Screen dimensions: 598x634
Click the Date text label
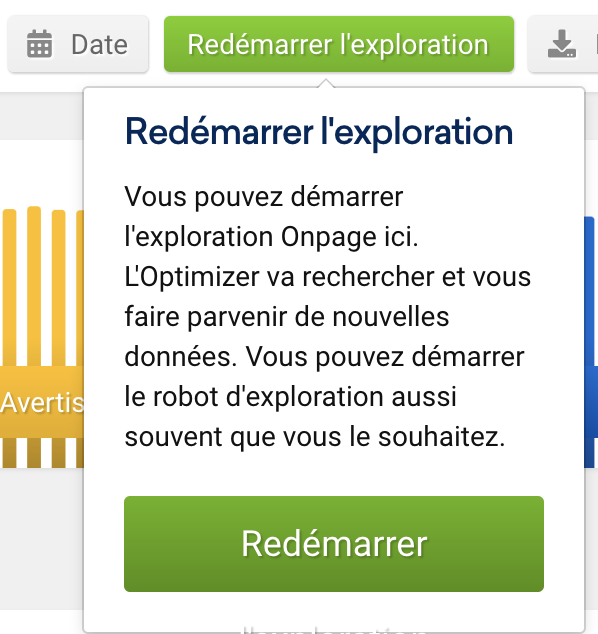(99, 44)
